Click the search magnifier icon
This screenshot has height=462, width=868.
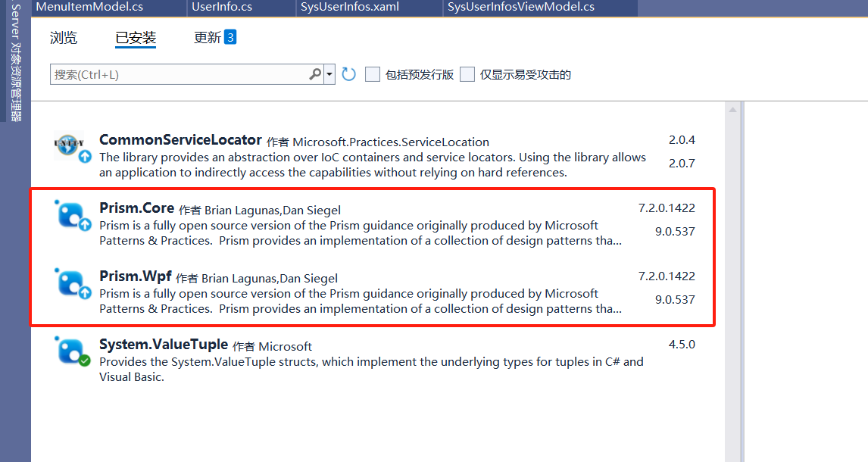point(315,74)
